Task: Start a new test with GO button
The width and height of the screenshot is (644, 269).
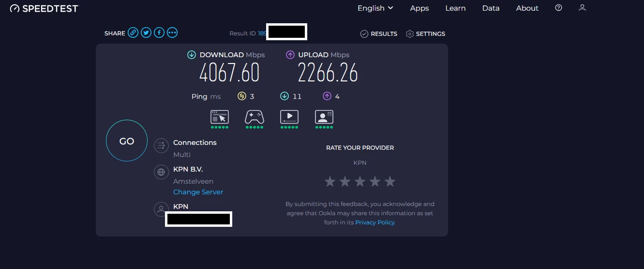Action: [x=127, y=141]
